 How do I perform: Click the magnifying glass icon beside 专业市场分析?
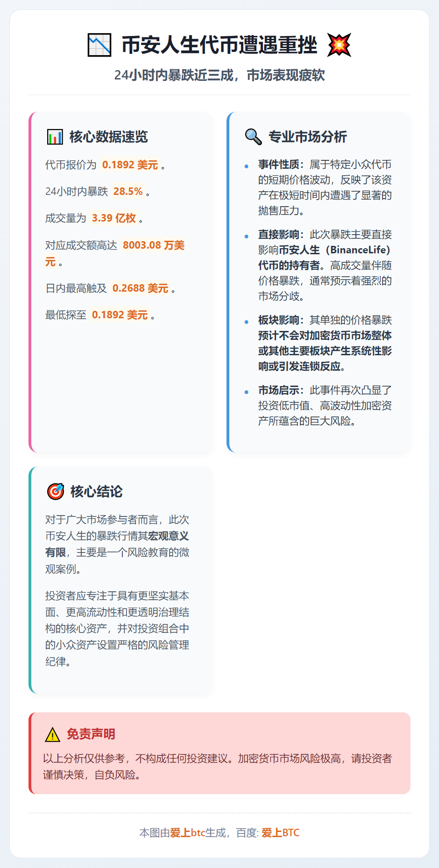[254, 137]
